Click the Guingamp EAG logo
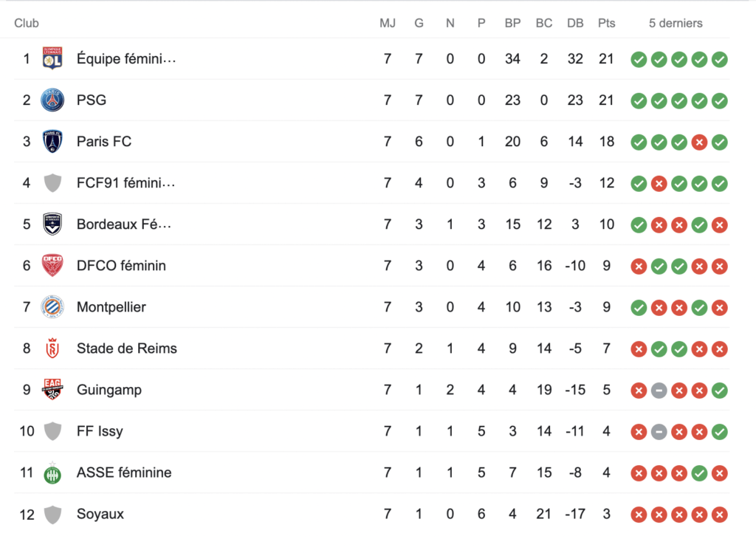 pyautogui.click(x=52, y=390)
